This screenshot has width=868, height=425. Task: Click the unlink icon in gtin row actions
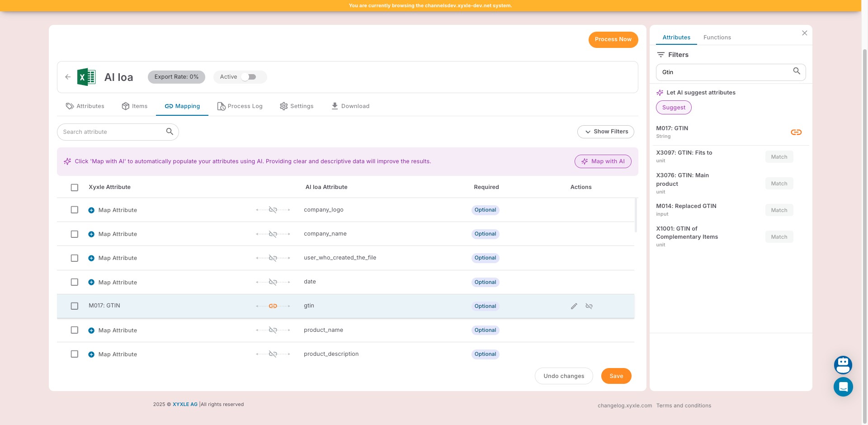(x=589, y=306)
